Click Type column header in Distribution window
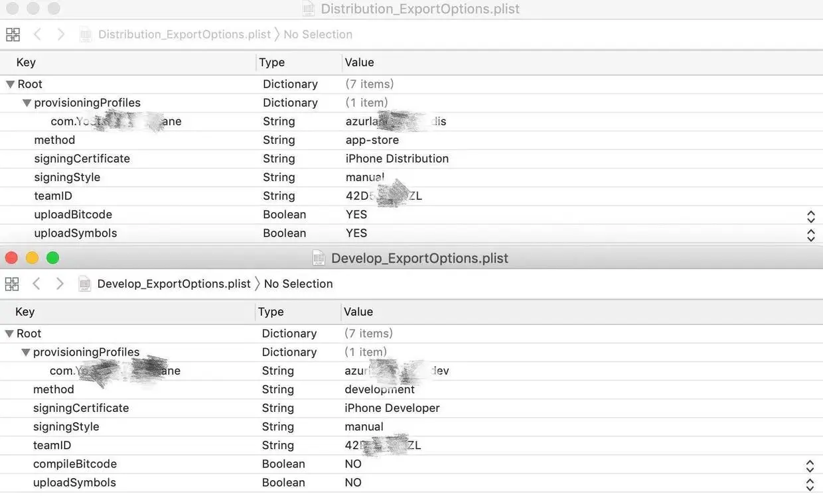 272,62
